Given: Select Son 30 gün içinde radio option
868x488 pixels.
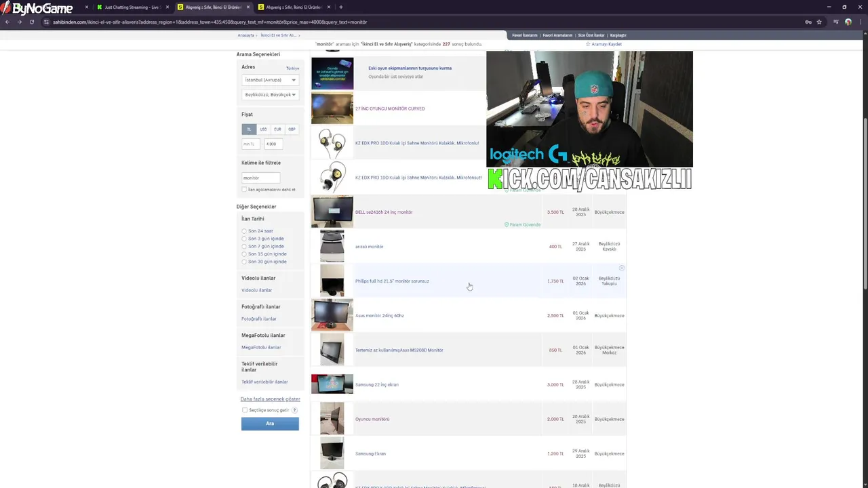Looking at the screenshot, I should (x=244, y=262).
